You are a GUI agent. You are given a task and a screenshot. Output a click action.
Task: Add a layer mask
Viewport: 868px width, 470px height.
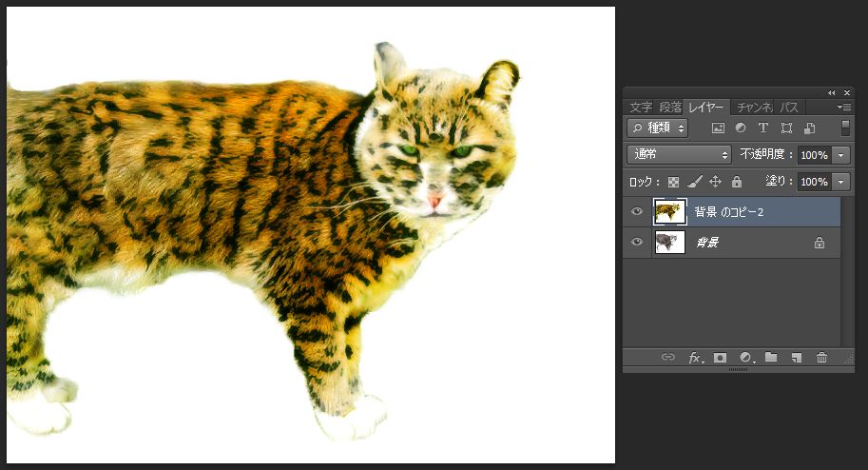(720, 358)
